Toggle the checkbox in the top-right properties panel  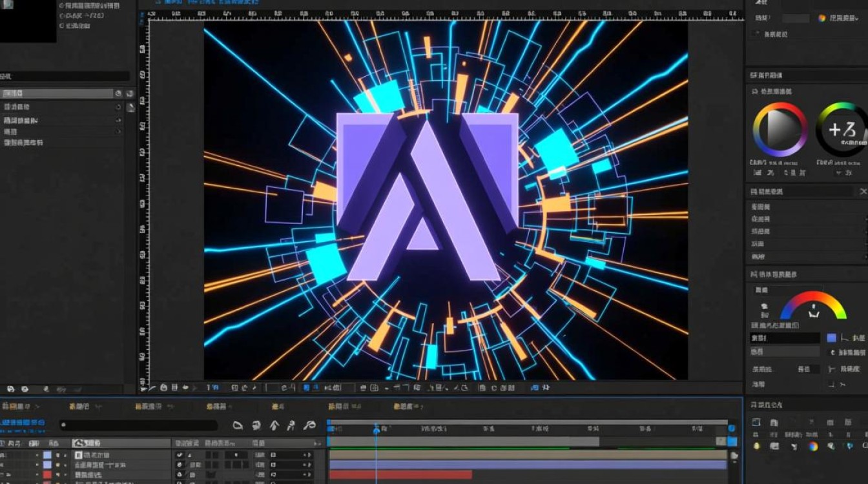pos(756,34)
